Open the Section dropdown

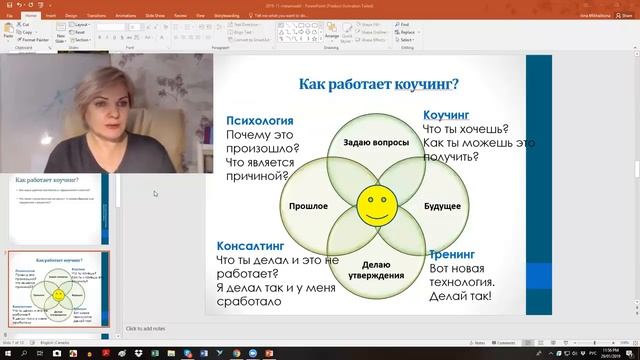tap(80, 40)
